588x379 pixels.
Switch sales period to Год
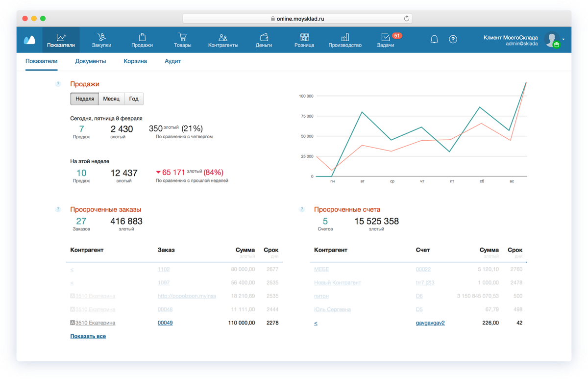(x=134, y=99)
